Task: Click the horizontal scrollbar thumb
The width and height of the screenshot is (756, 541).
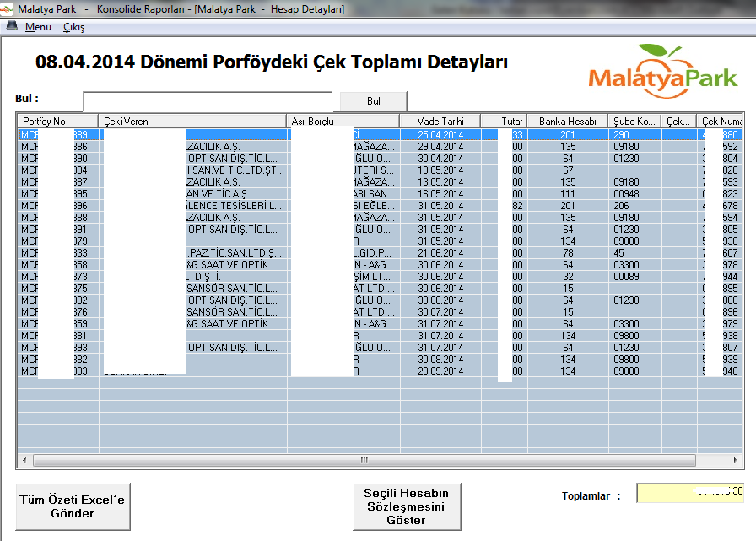Action: 364,461
